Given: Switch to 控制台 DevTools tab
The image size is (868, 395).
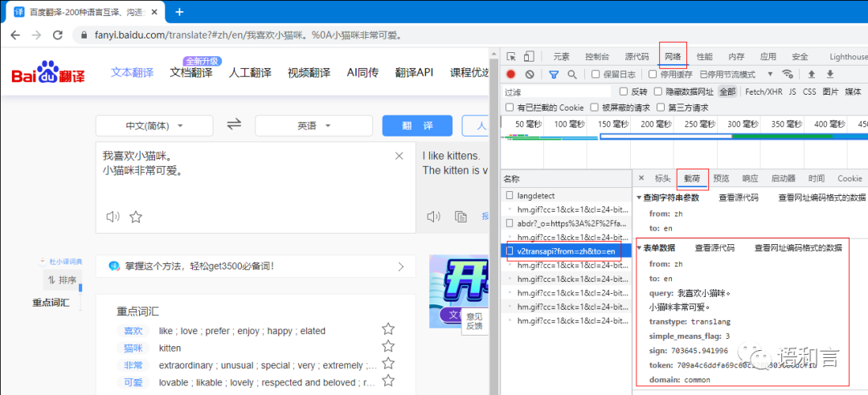Looking at the screenshot, I should click(x=597, y=56).
